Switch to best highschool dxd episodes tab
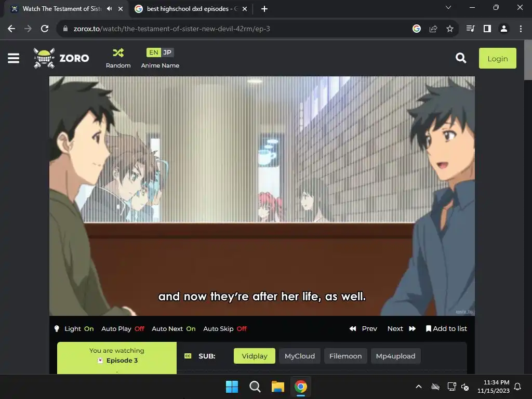The height and width of the screenshot is (399, 532). [191, 9]
